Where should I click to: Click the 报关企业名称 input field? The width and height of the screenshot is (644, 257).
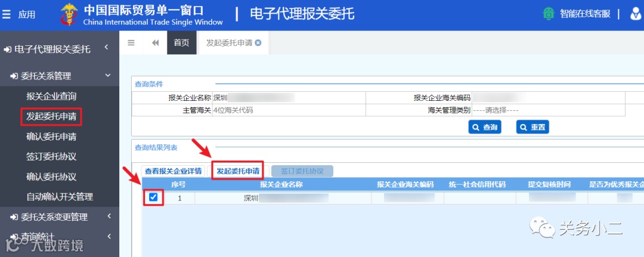(289, 98)
